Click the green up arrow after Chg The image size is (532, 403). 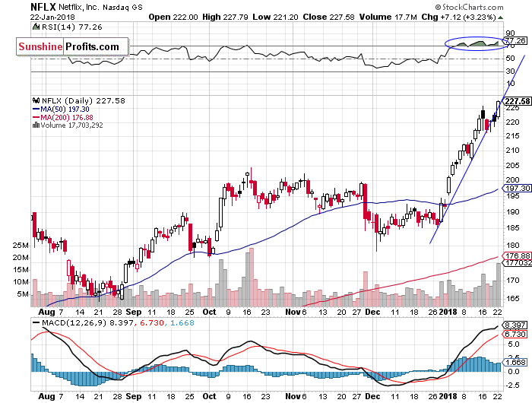click(501, 17)
